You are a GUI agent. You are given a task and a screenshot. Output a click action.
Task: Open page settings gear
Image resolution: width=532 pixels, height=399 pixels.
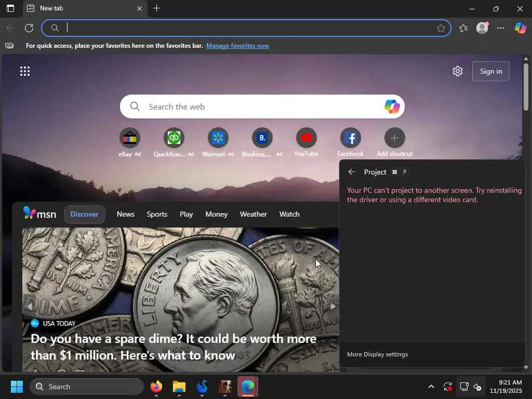click(x=458, y=71)
